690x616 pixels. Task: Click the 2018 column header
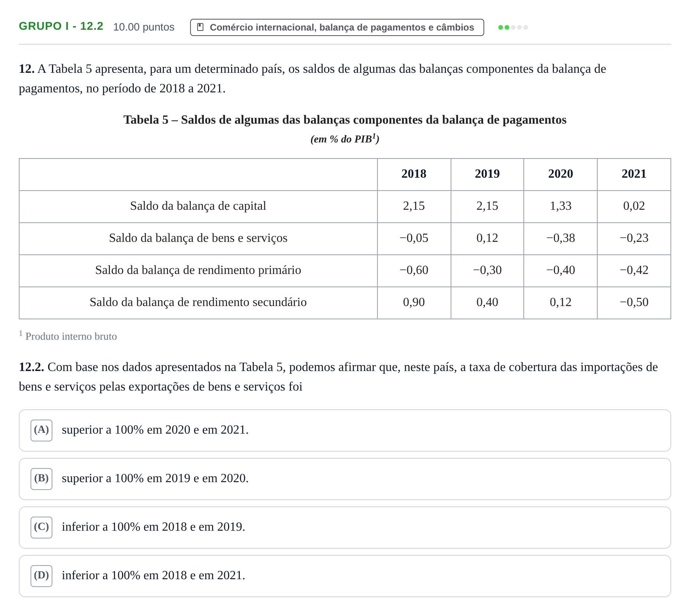click(x=414, y=174)
